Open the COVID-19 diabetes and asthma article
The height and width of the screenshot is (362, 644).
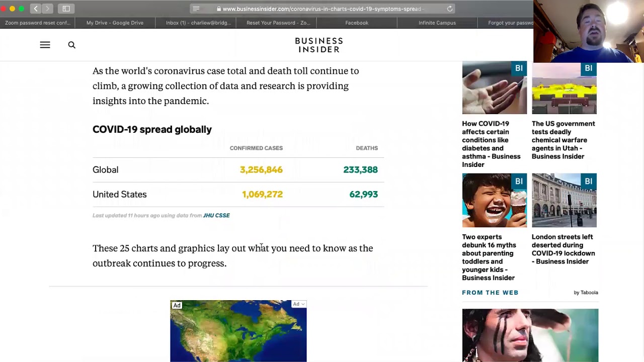point(492,144)
